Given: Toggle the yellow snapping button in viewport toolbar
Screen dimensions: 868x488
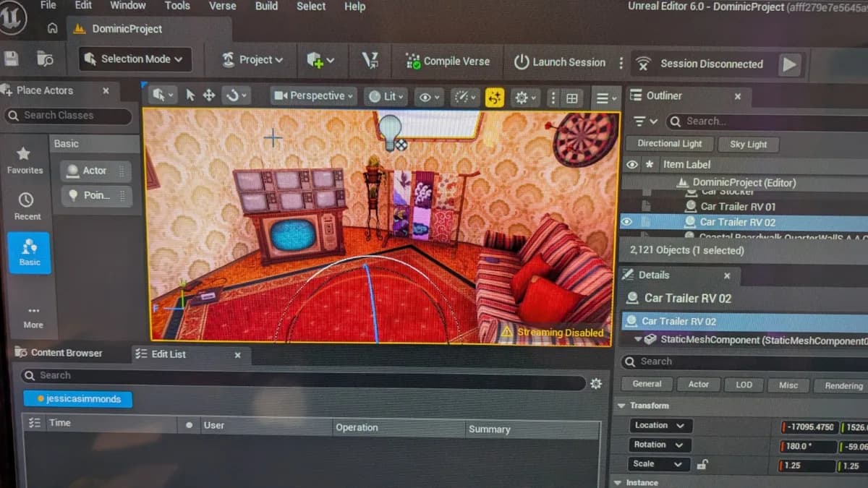Looking at the screenshot, I should (x=495, y=98).
